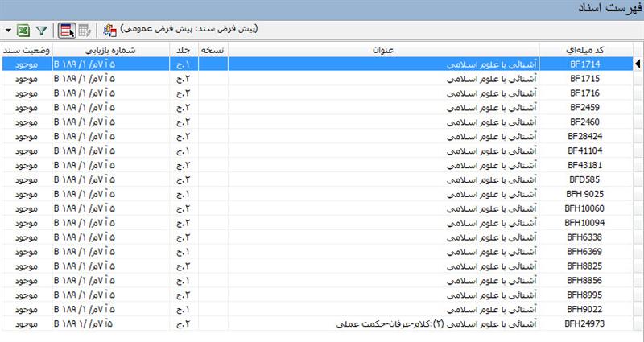This screenshot has width=644, height=342.
Task: Click the جلد column header
Action: [x=183, y=50]
